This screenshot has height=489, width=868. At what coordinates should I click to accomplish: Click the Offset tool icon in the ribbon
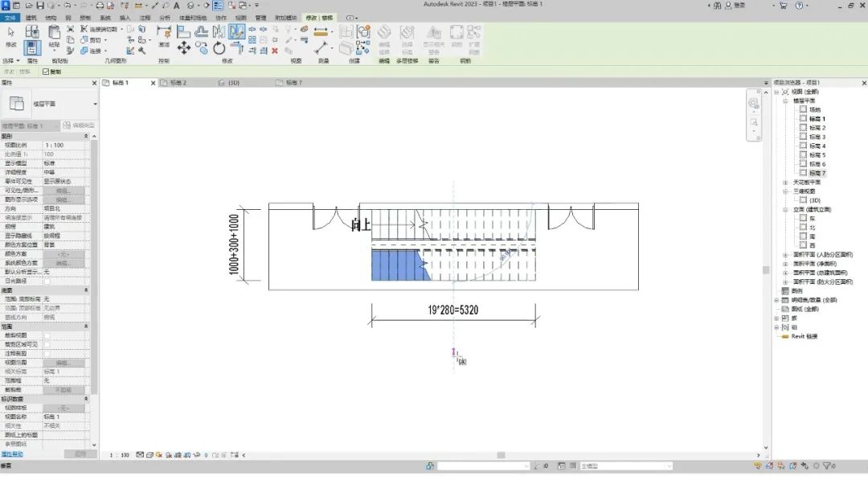202,31
